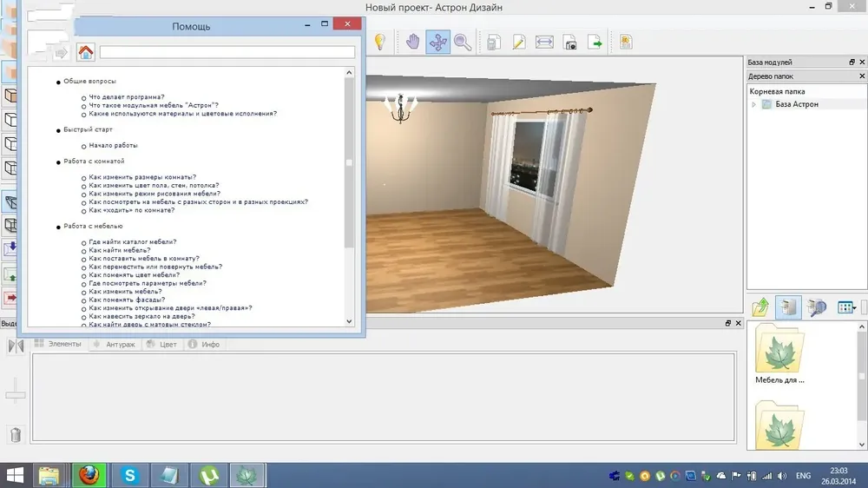This screenshot has width=868, height=488.
Task: Open Skype from the taskbar
Action: [x=129, y=475]
